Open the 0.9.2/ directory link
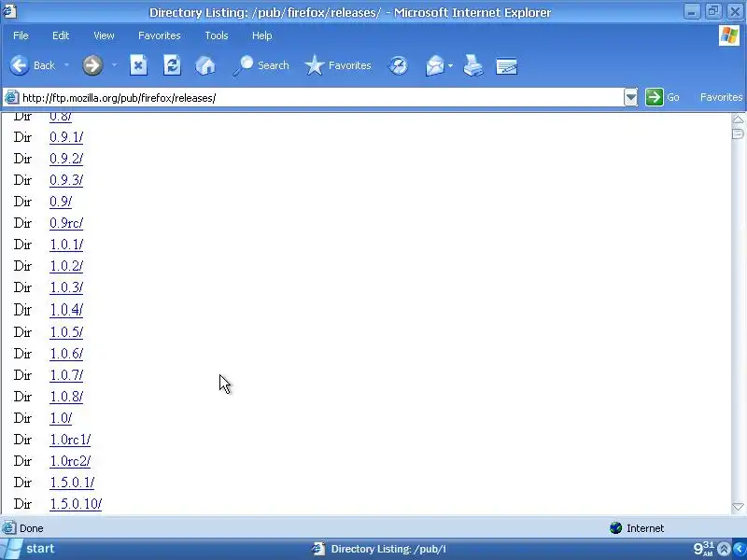This screenshot has height=560, width=747. coord(66,159)
